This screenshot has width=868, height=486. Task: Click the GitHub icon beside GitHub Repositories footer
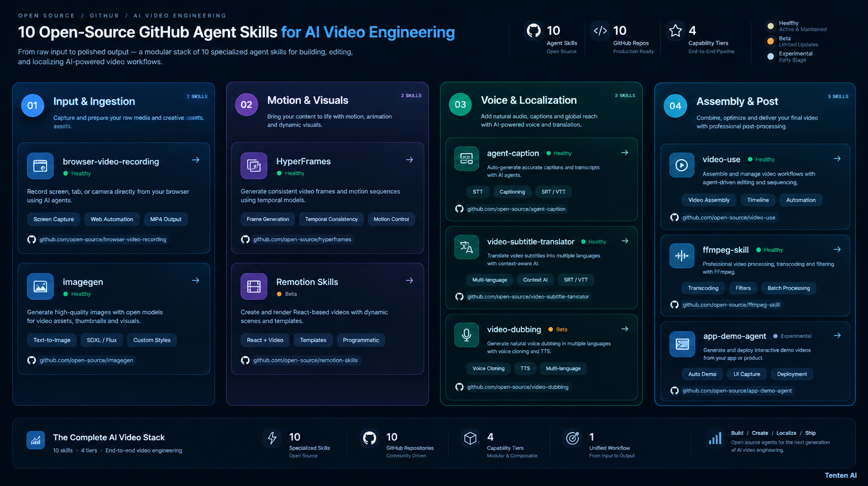[369, 438]
